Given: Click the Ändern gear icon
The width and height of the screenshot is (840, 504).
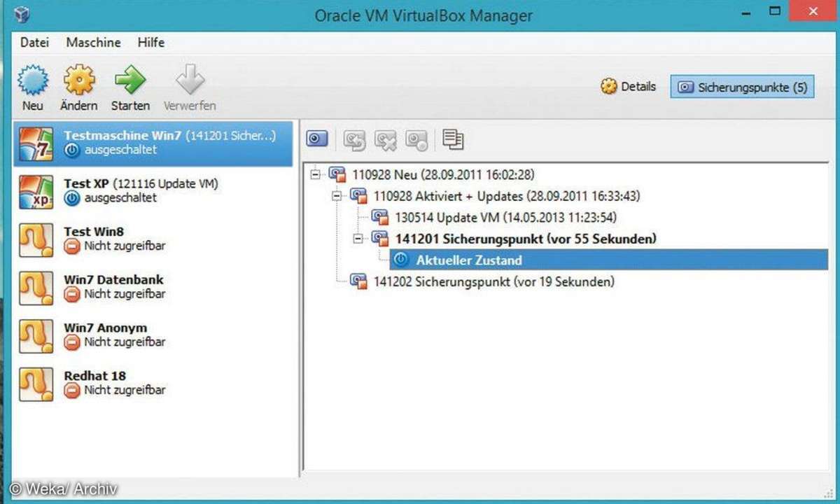Looking at the screenshot, I should [79, 79].
